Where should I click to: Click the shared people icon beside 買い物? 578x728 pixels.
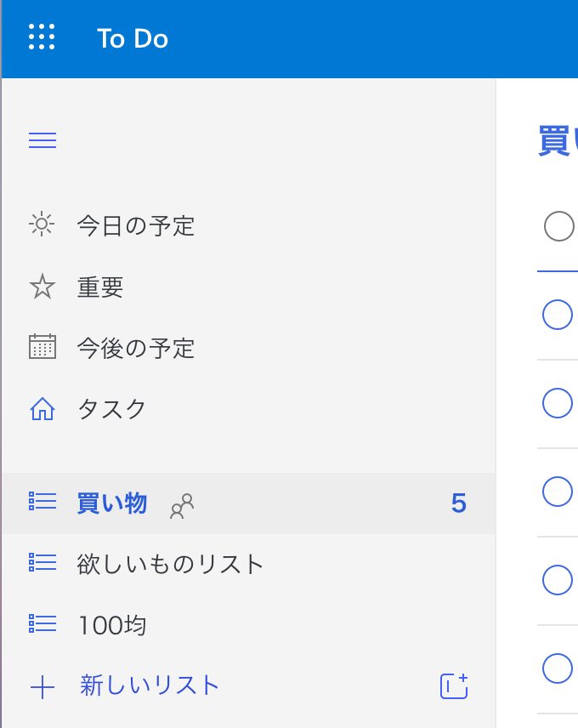(182, 506)
